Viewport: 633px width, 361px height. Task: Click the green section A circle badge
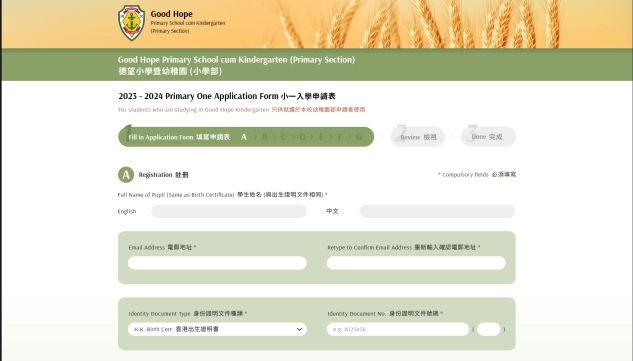coord(126,175)
